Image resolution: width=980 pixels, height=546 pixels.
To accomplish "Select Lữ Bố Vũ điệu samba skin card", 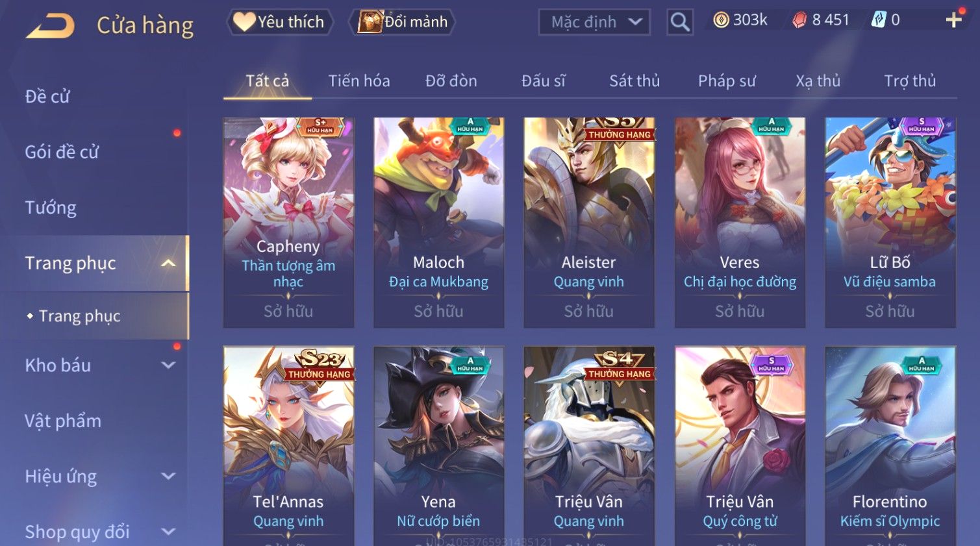I will 890,223.
